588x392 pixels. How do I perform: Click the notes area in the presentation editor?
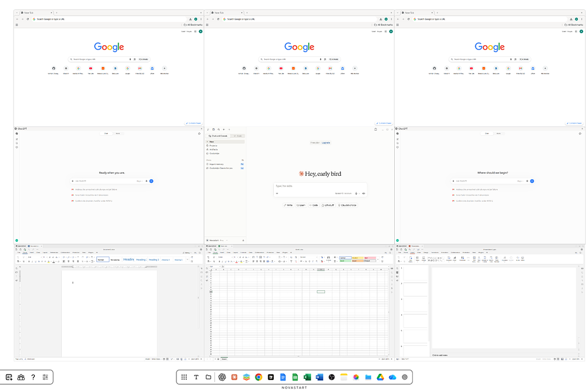coord(504,355)
